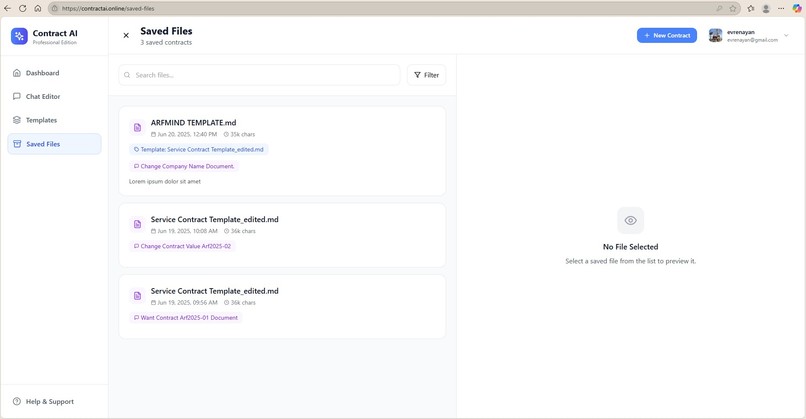
Task: Bookmark this page with the star icon
Action: [733, 8]
